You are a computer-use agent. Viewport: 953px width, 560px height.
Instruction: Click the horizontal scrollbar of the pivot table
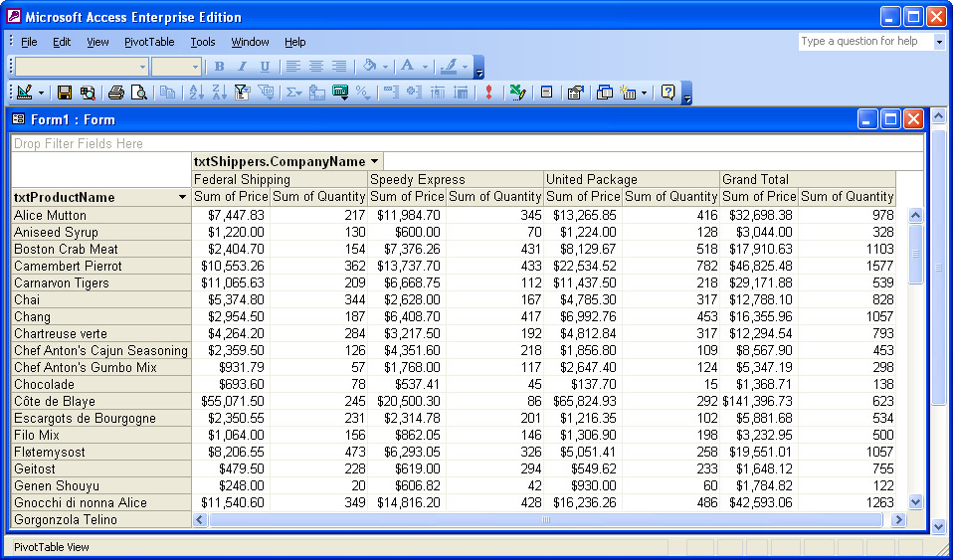pyautogui.click(x=545, y=520)
